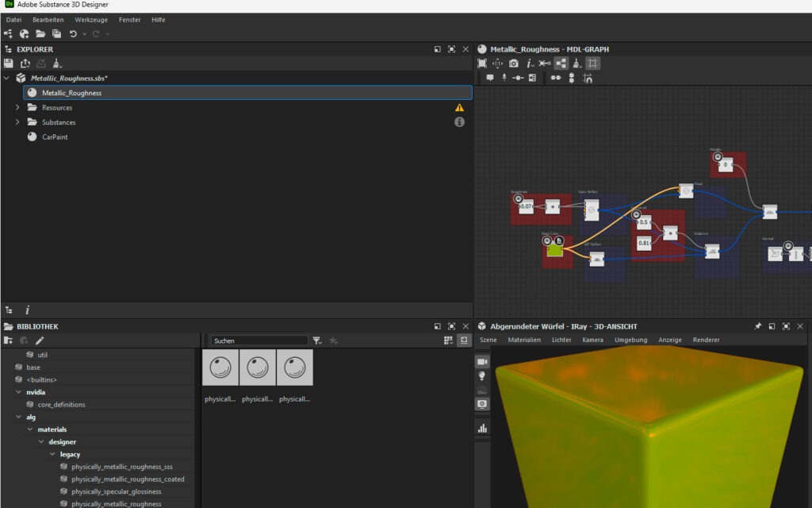Toggle highlighted node layout button in graph
This screenshot has height=508, width=812.
[x=561, y=63]
